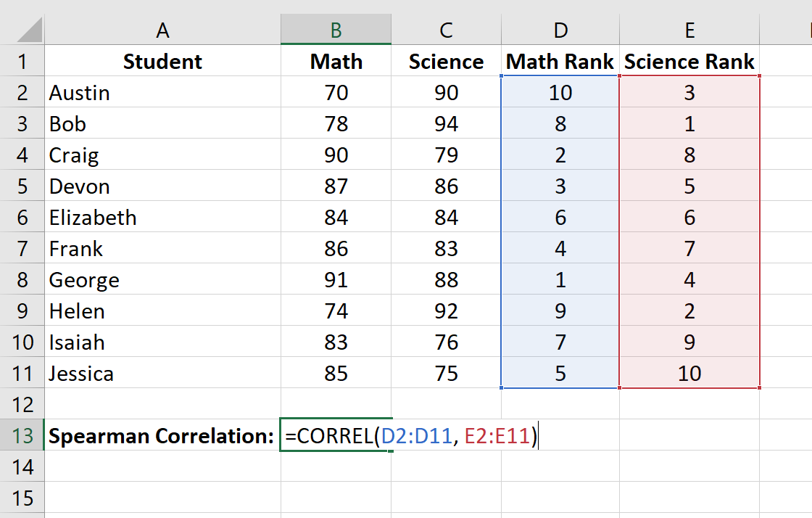Click the Math header cell
The width and height of the screenshot is (812, 518).
tap(336, 61)
